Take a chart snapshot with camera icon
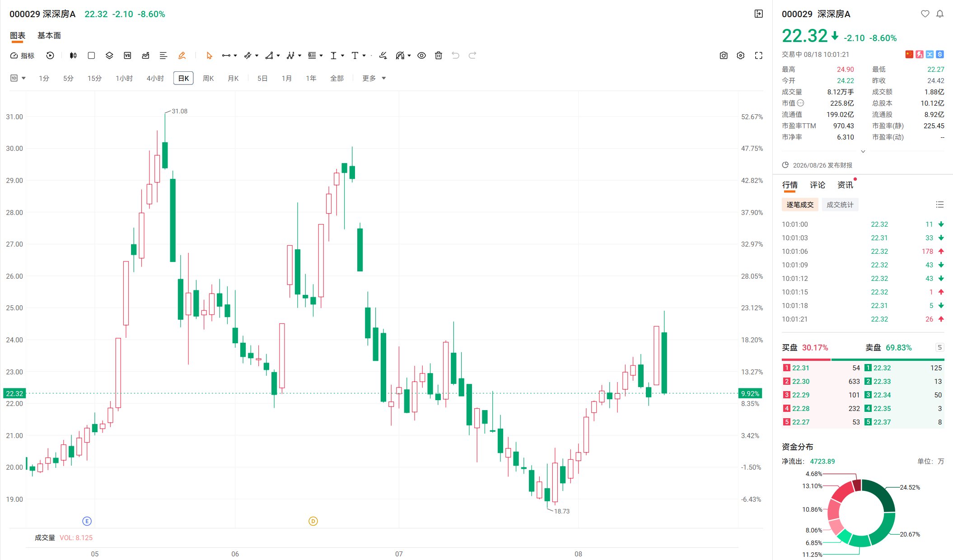Viewport: 953px width, 560px height. tap(724, 56)
